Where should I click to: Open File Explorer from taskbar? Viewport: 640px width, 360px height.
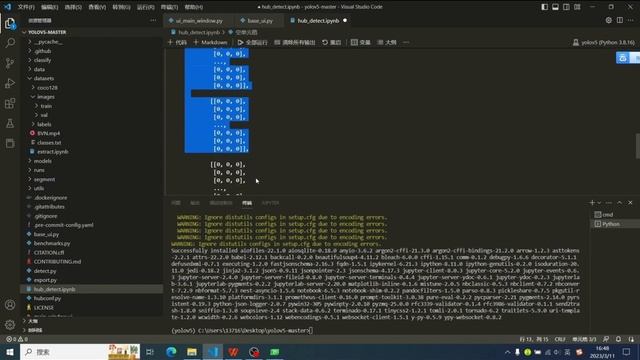pyautogui.click(x=192, y=352)
